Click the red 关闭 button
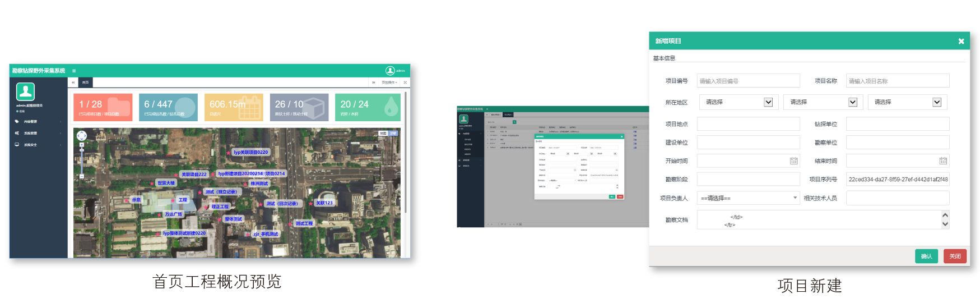The height and width of the screenshot is (298, 980). [x=955, y=256]
